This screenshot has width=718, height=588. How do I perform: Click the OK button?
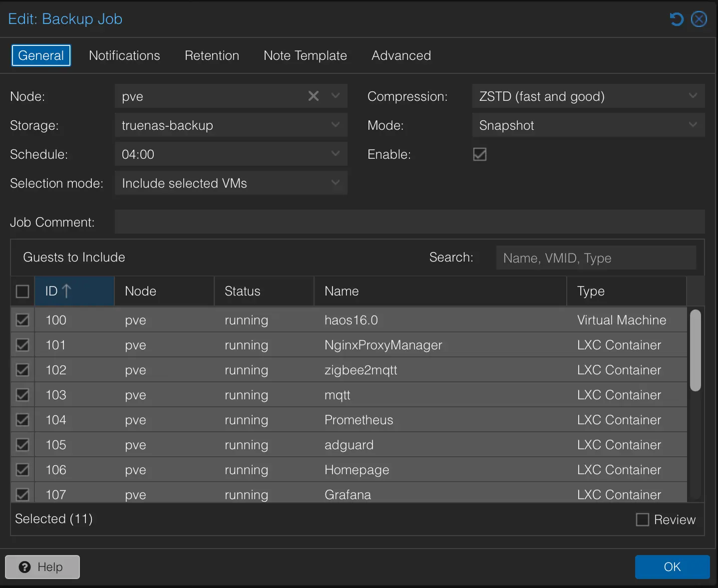[672, 567]
